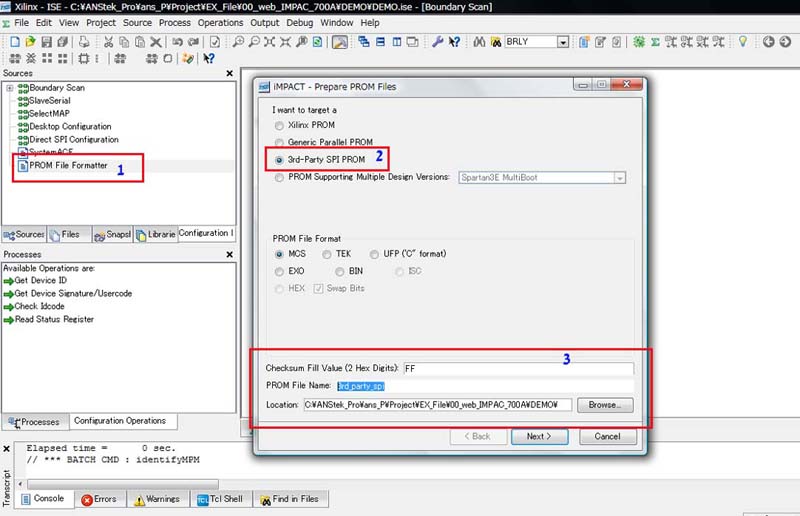Click the Forward navigation arrow circle icon
This screenshot has height=516, width=800.
coord(785,42)
